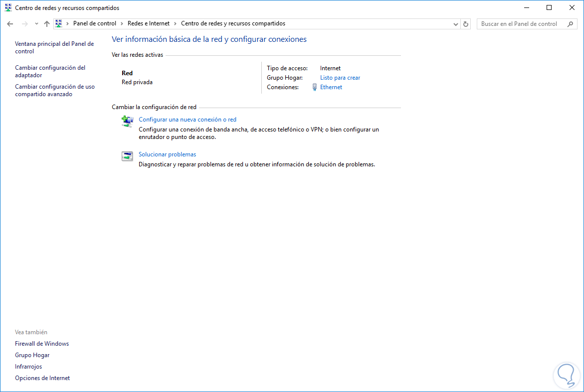This screenshot has width=584, height=392.
Task: Select Redes e Internet breadcrumb
Action: pos(149,23)
